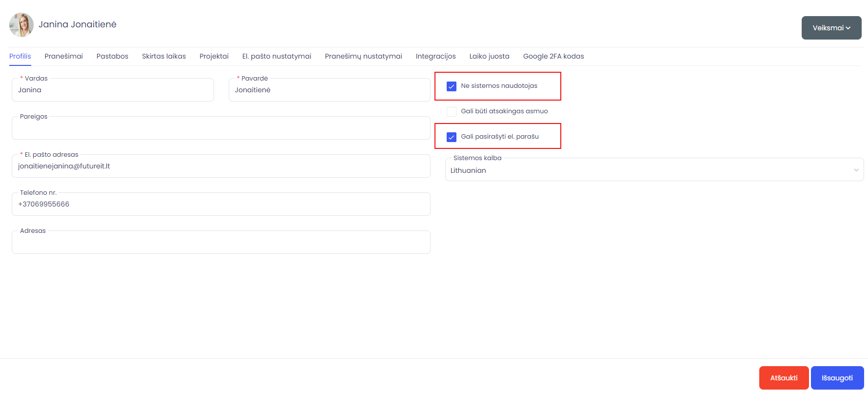
Task: Focus the Adresas input field
Action: coord(221,242)
